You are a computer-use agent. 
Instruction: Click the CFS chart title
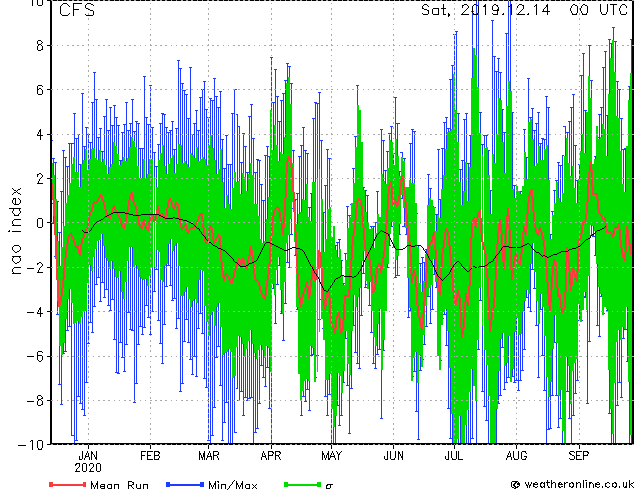pos(78,11)
